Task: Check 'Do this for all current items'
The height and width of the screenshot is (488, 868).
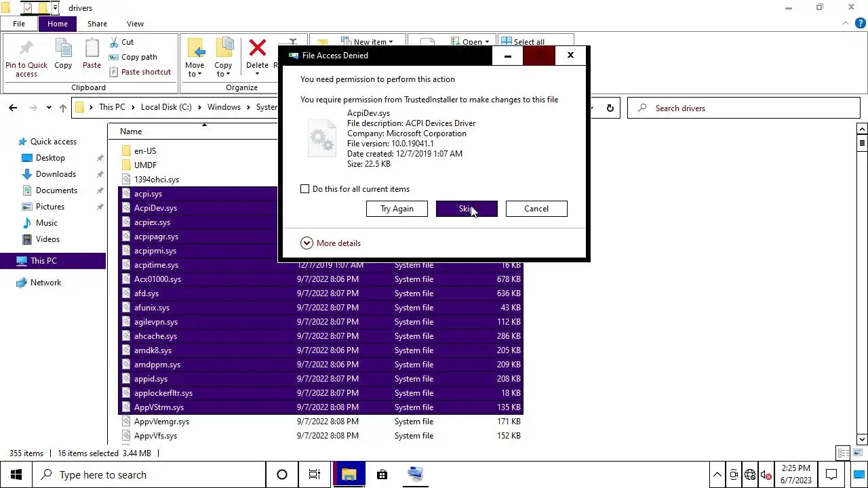Action: tap(304, 189)
